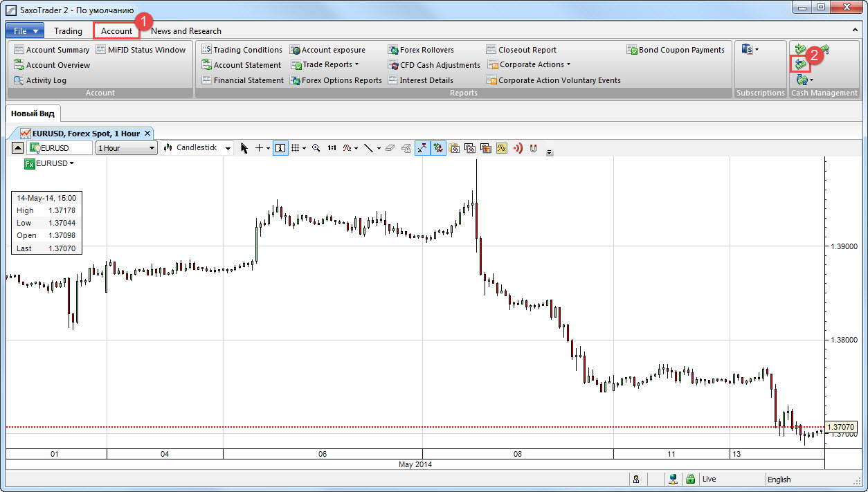Click the eraser icon in chart toolbar
The height and width of the screenshot is (492, 868).
coord(390,147)
